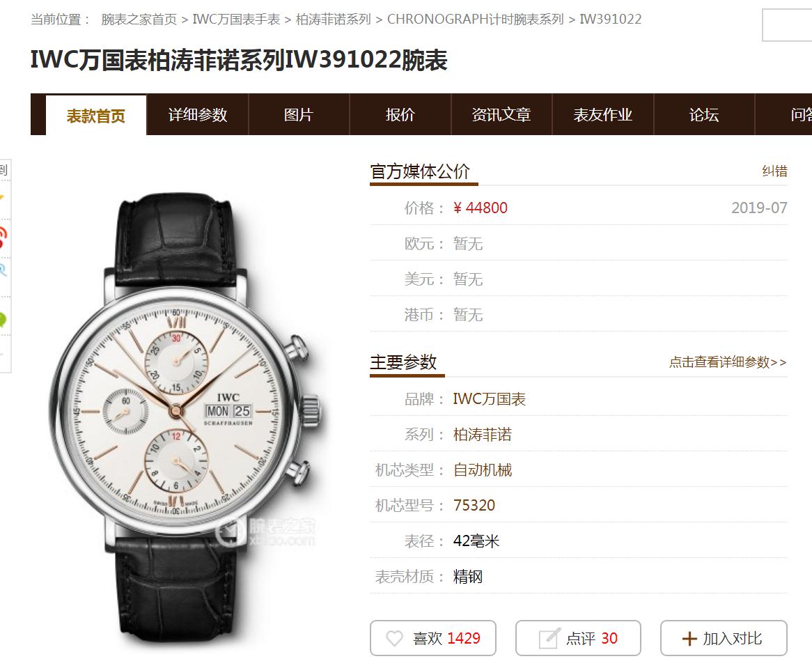Click the pencil edit icon beside 点评
Screen dimensions: 812x668
[549, 638]
